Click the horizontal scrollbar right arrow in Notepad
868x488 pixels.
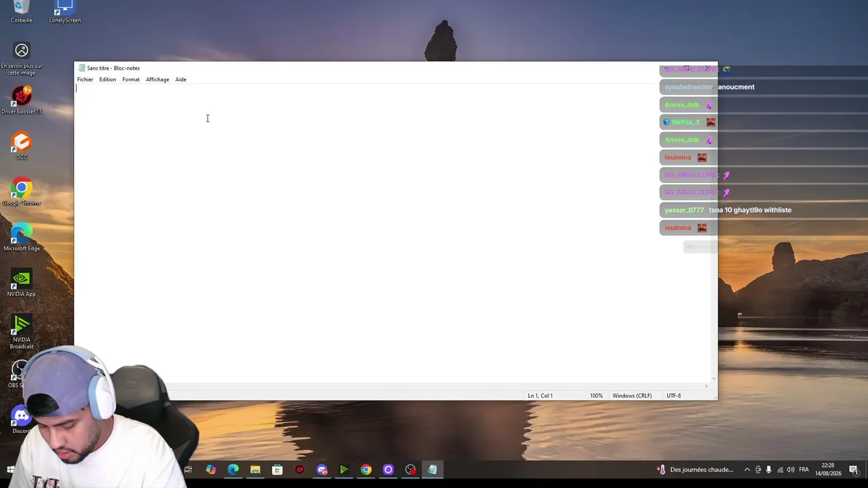pyautogui.click(x=706, y=386)
